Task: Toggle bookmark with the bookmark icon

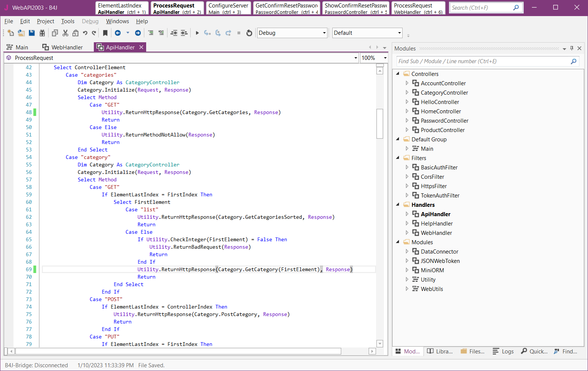Action: point(105,33)
